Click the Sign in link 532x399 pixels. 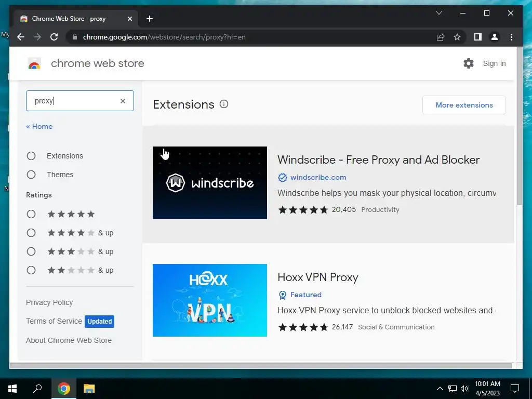click(495, 63)
